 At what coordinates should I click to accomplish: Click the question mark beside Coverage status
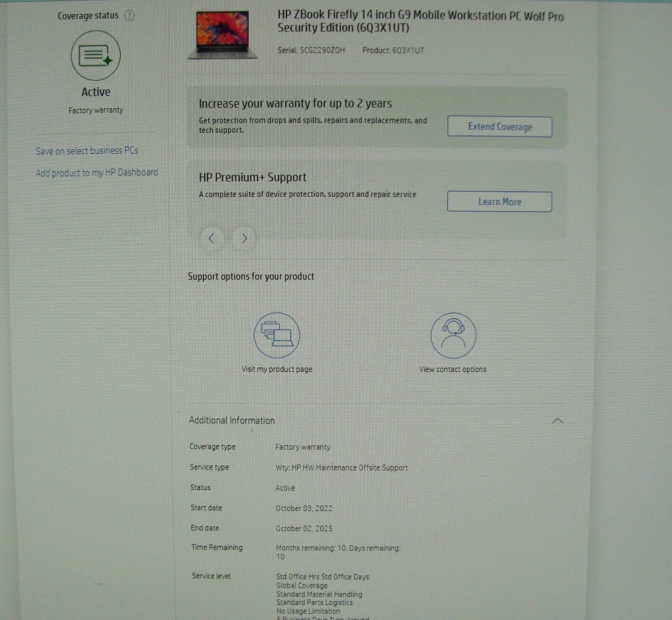(130, 15)
